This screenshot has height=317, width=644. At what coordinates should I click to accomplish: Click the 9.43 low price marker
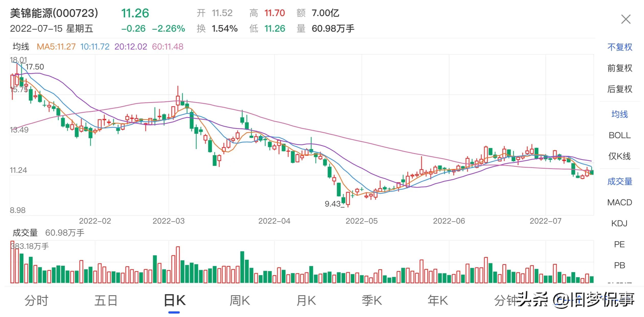pyautogui.click(x=333, y=204)
